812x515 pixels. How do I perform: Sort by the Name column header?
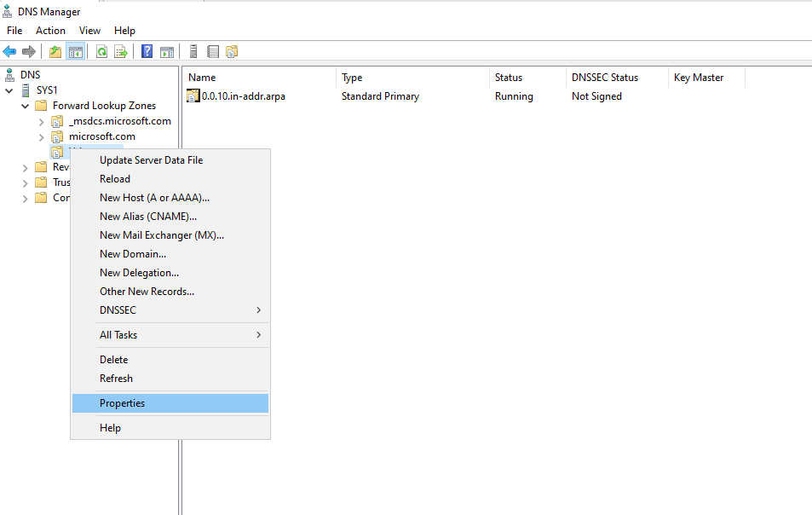(x=259, y=78)
